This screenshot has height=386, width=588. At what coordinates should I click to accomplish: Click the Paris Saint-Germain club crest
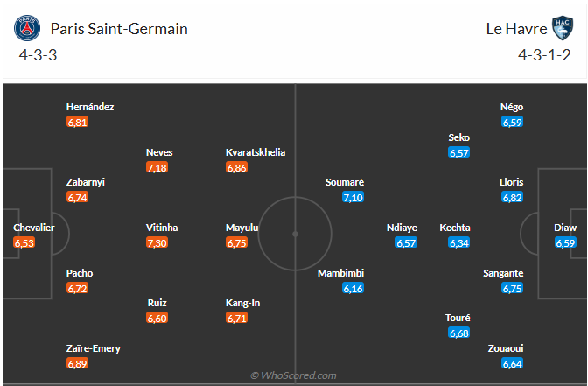pyautogui.click(x=28, y=29)
